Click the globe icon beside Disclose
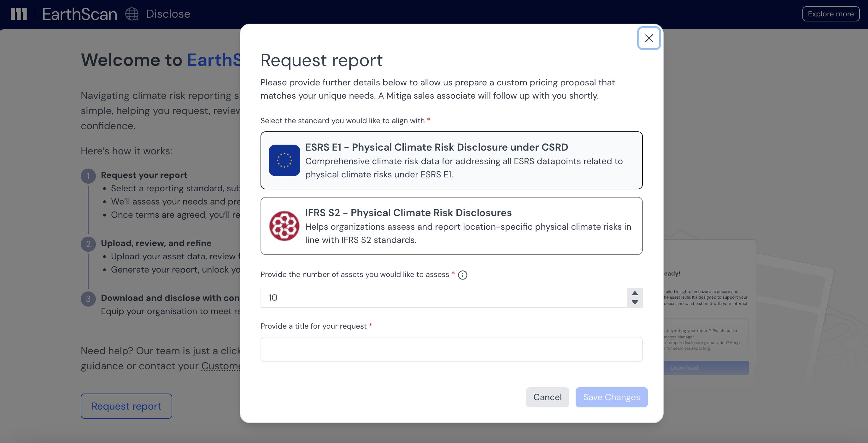The height and width of the screenshot is (443, 868). point(132,14)
